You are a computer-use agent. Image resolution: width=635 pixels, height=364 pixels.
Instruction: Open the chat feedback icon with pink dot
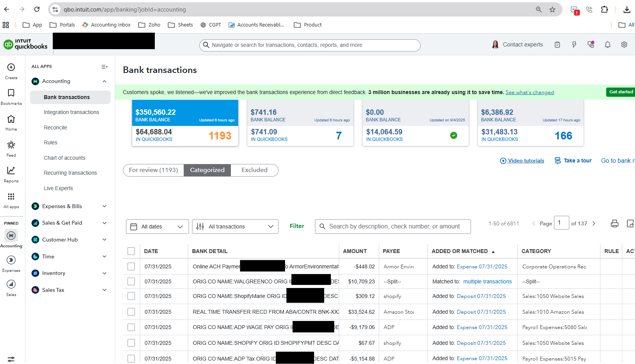tap(591, 45)
